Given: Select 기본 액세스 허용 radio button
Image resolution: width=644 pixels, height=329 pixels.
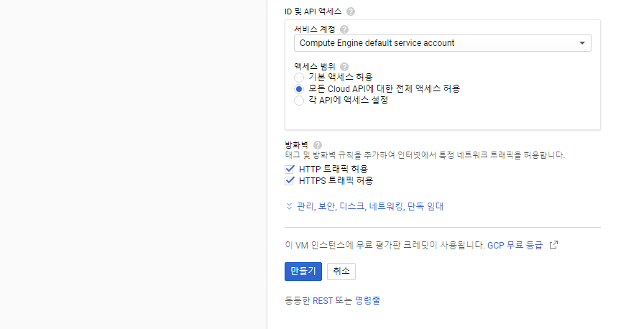Looking at the screenshot, I should click(x=299, y=78).
